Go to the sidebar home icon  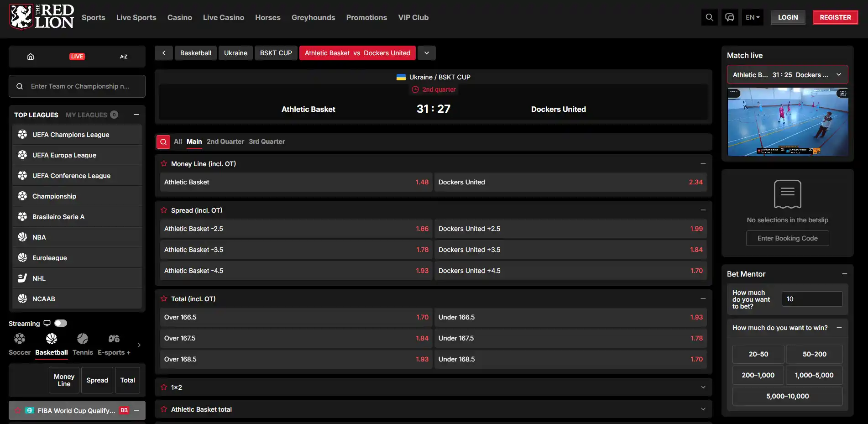[x=31, y=57]
